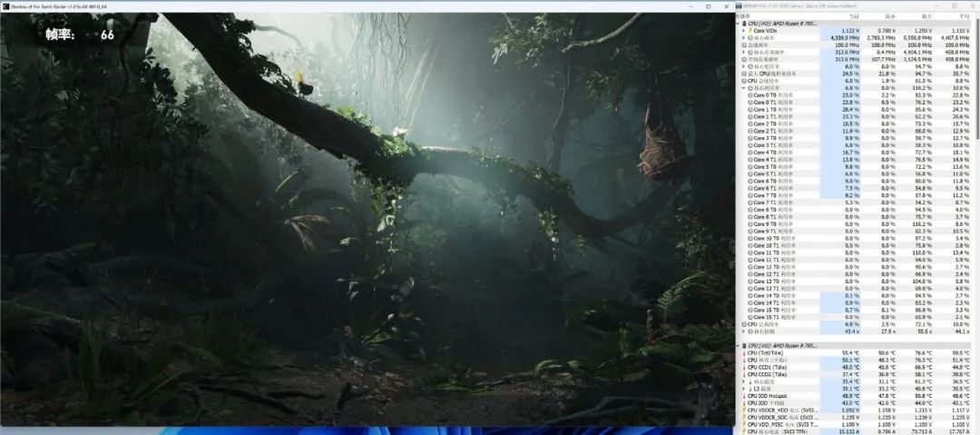Select the Core 2 T0 usage row
This screenshot has width=980, height=435.
coord(855,124)
